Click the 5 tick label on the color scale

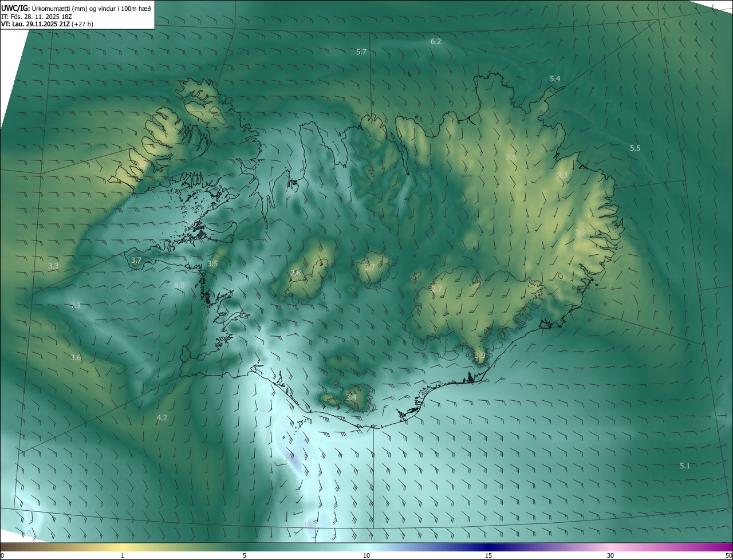[x=245, y=555]
